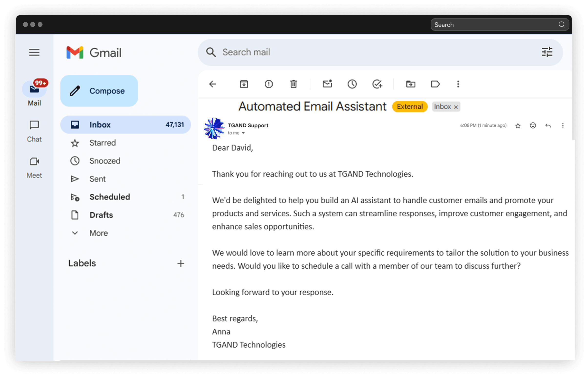Reply to the message with the arrow
Image resolution: width=588 pixels, height=377 pixels.
[x=548, y=126]
